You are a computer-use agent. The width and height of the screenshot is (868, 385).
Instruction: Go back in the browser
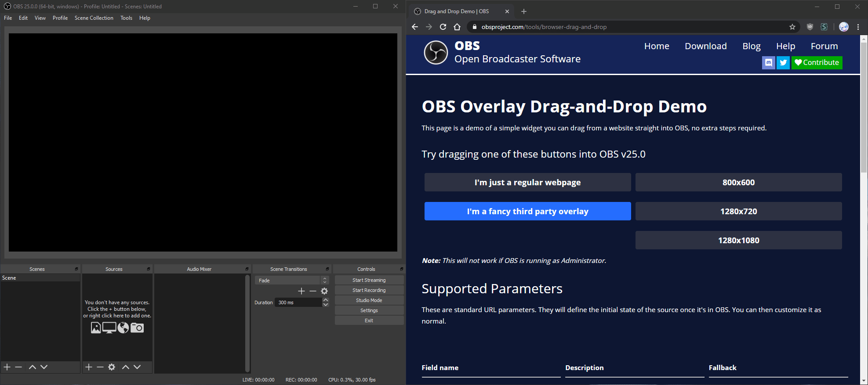[x=415, y=27]
